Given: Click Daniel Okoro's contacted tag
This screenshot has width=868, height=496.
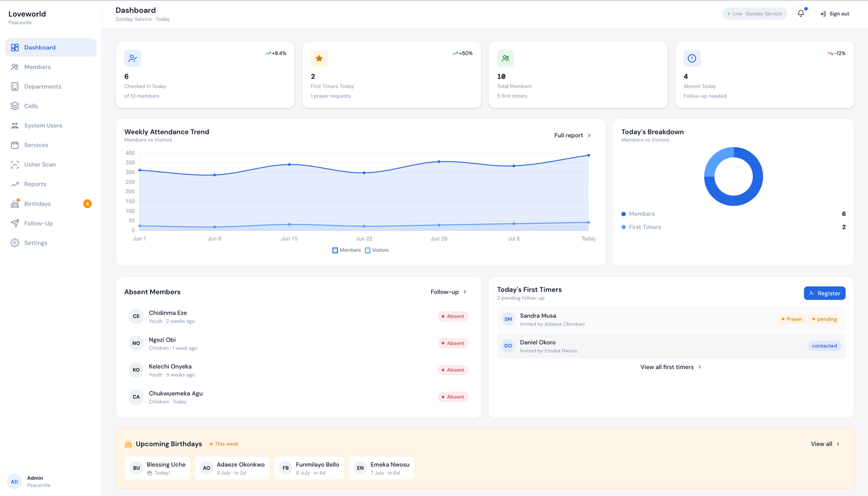Looking at the screenshot, I should pos(824,346).
